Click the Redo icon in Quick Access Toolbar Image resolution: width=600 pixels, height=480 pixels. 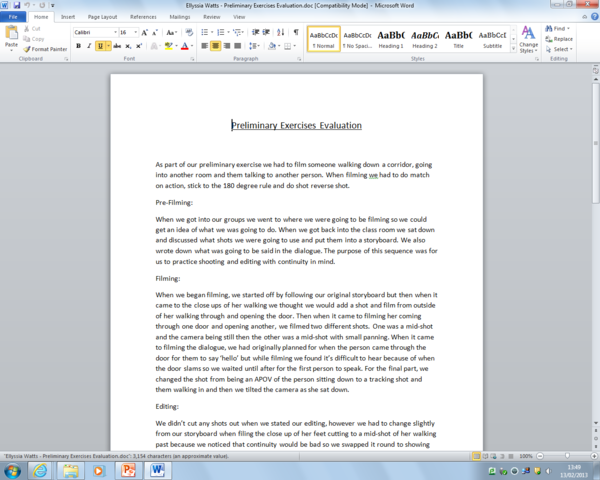click(x=42, y=5)
